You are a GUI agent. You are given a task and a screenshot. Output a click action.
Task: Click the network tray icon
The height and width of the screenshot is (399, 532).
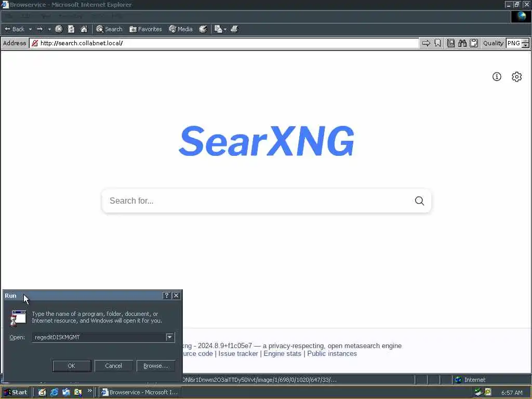point(478,392)
